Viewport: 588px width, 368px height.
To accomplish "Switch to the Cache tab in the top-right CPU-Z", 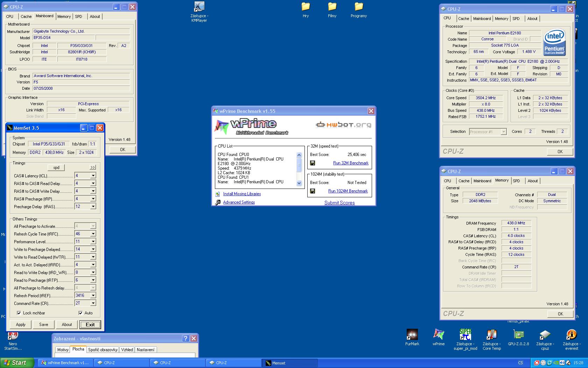I will (x=463, y=19).
